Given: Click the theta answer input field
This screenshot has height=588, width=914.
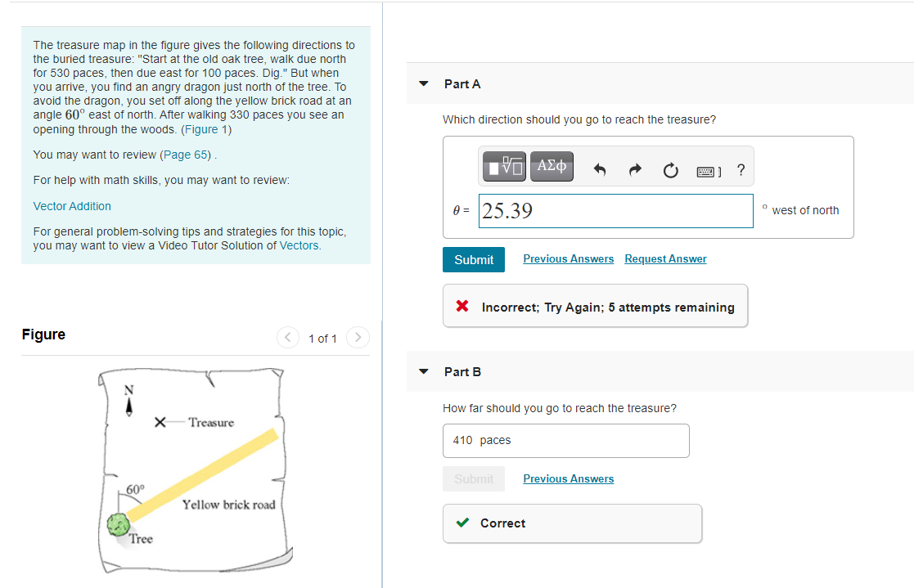Looking at the screenshot, I should tap(615, 211).
